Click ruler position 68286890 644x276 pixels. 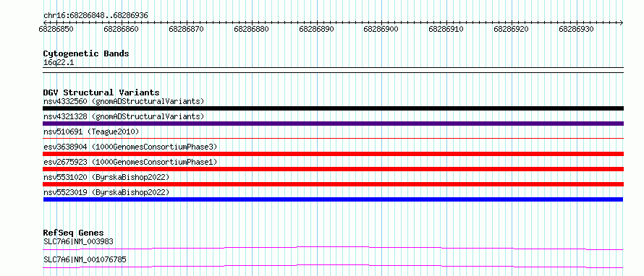pyautogui.click(x=317, y=29)
